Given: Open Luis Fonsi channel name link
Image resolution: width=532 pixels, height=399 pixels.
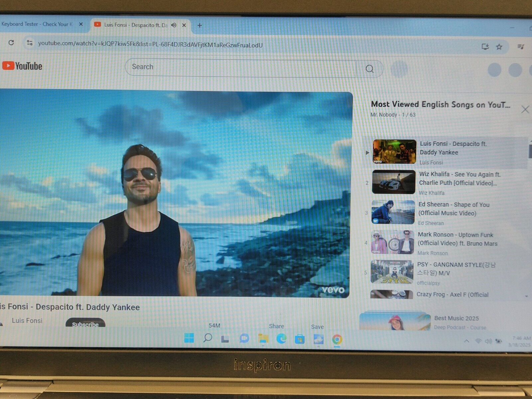Looking at the screenshot, I should coord(27,321).
